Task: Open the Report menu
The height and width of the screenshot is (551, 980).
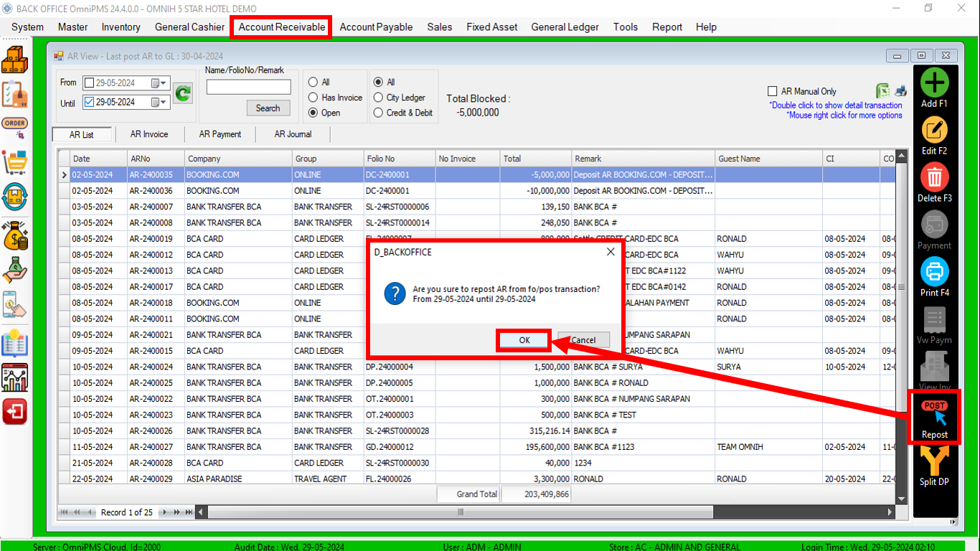Action: pyautogui.click(x=667, y=27)
